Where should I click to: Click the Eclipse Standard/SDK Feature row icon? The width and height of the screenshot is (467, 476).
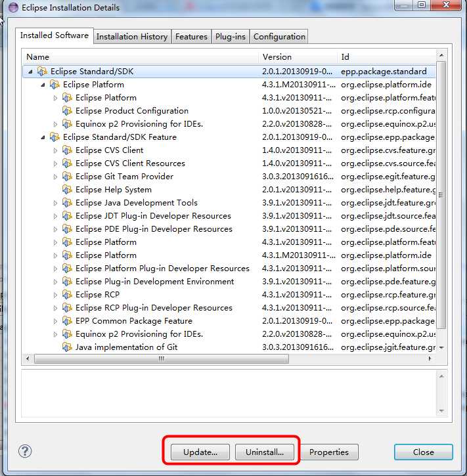tap(55, 137)
